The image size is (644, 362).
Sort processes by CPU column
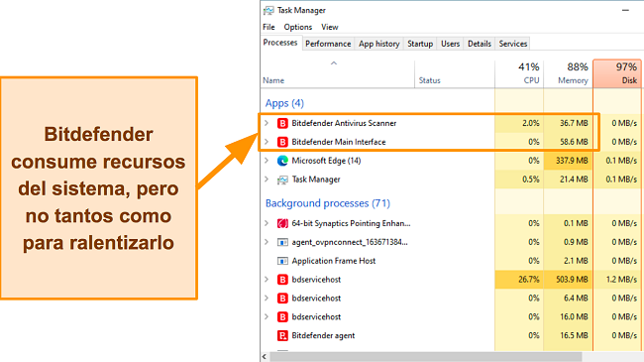tap(519, 74)
